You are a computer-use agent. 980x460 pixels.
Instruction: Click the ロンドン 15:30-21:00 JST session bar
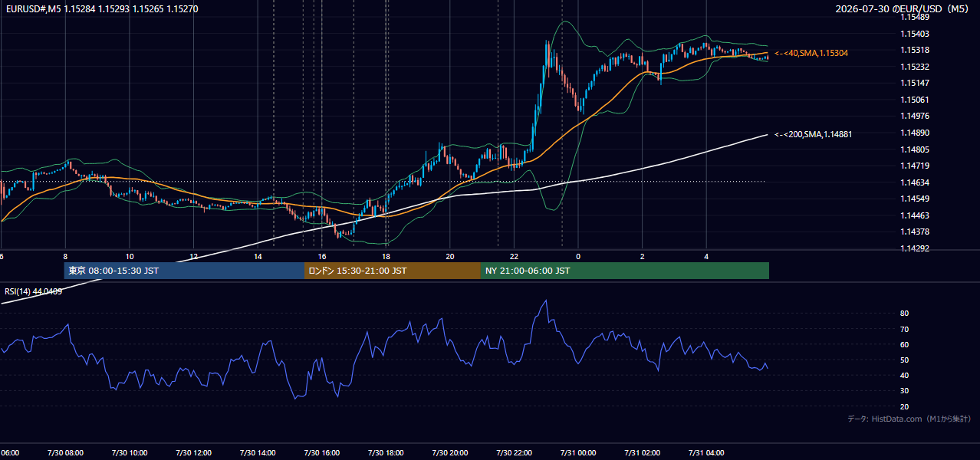tap(393, 271)
